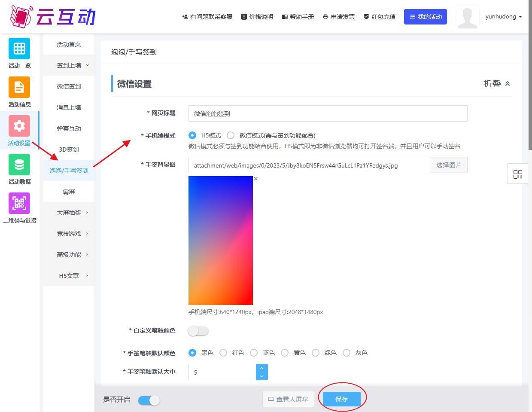Image resolution: width=532 pixels, height=412 pixels.
Task: Collapse the 微信设置 section with 折叠
Action: coord(496,84)
